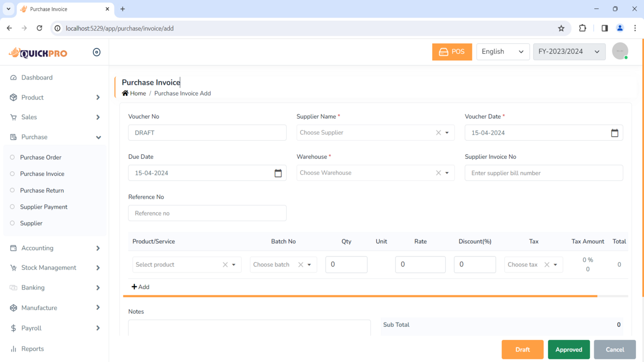Click the Accounting sidebar icon
This screenshot has width=644, height=362.
15,248
